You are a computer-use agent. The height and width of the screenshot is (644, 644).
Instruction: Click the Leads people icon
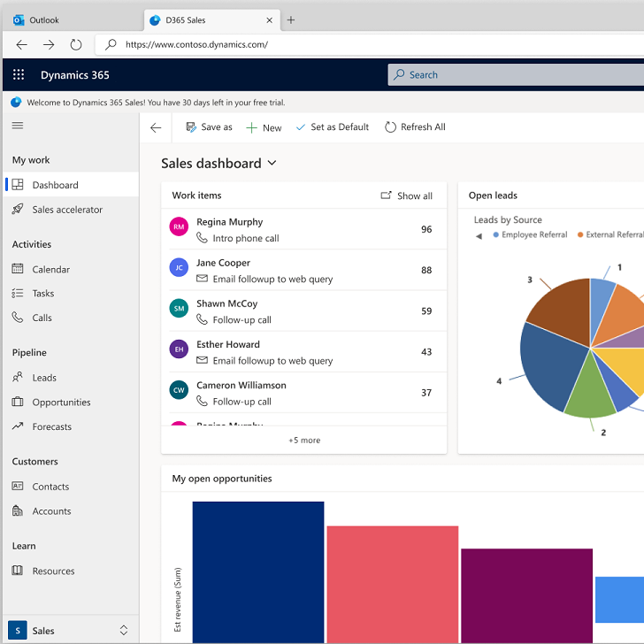click(x=18, y=377)
